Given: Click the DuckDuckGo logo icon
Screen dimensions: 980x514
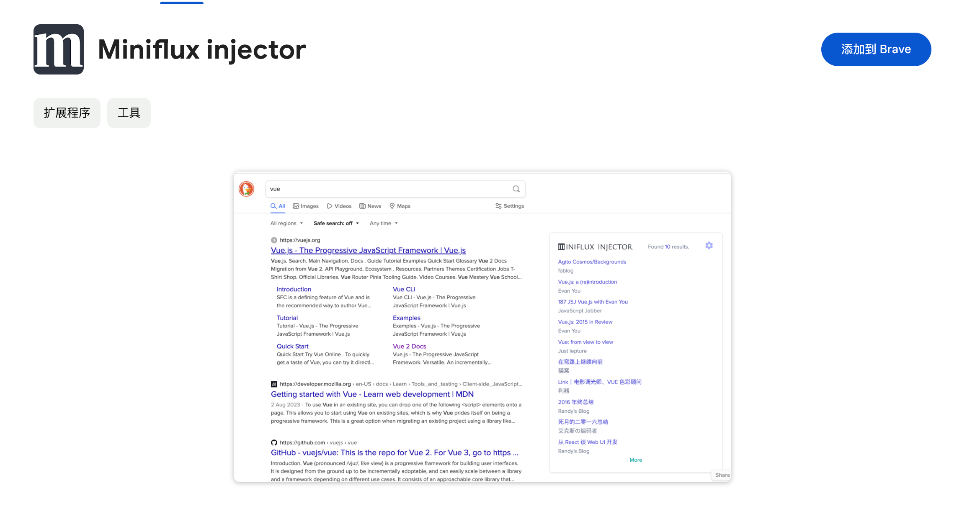Looking at the screenshot, I should coord(246,189).
